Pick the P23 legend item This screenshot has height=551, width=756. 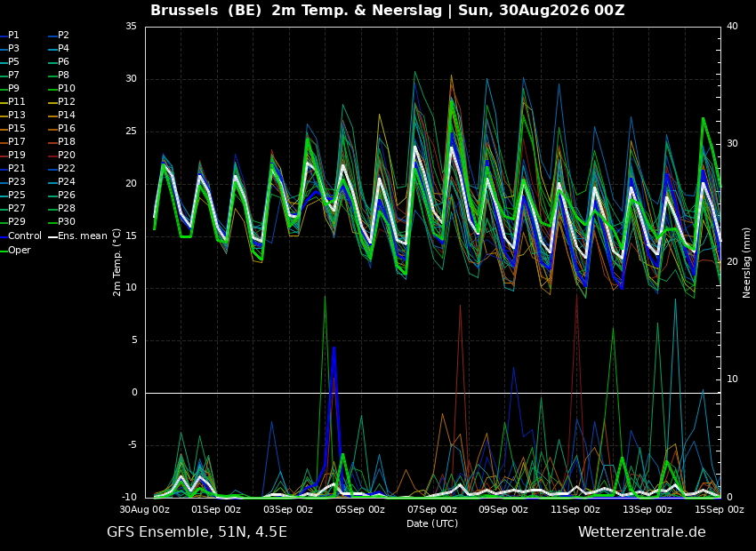tap(12, 181)
